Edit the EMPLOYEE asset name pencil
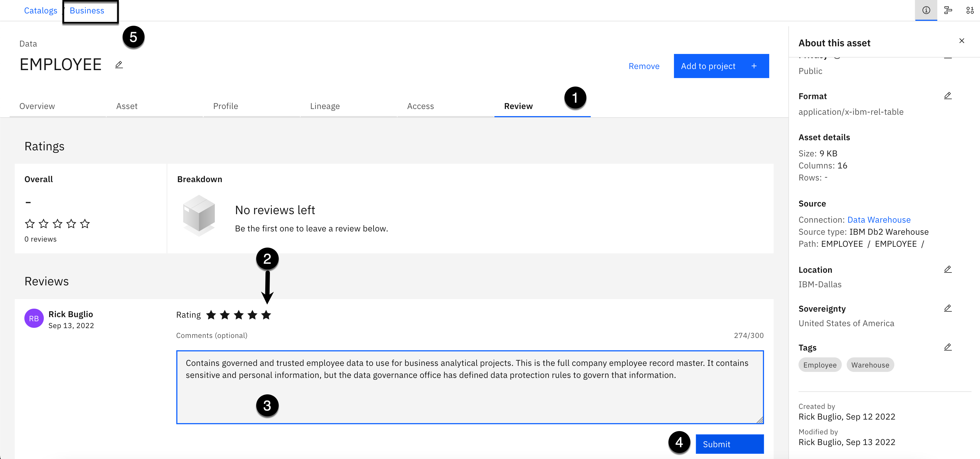 click(x=119, y=65)
